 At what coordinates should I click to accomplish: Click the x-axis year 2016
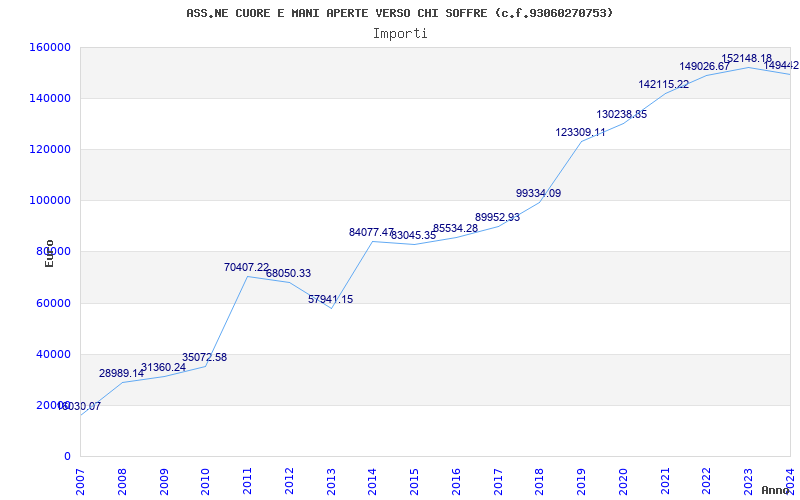click(x=456, y=482)
